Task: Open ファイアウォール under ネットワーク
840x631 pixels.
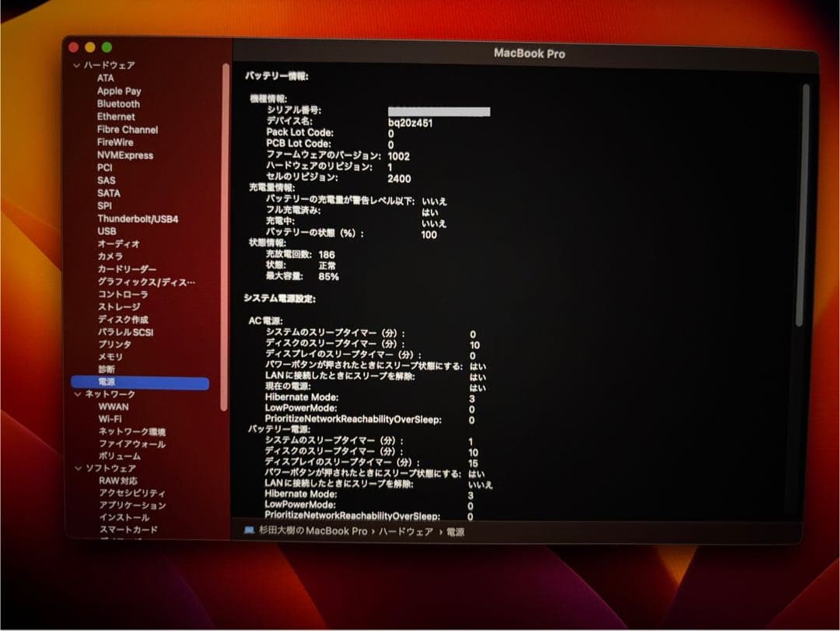Action: pos(131,443)
